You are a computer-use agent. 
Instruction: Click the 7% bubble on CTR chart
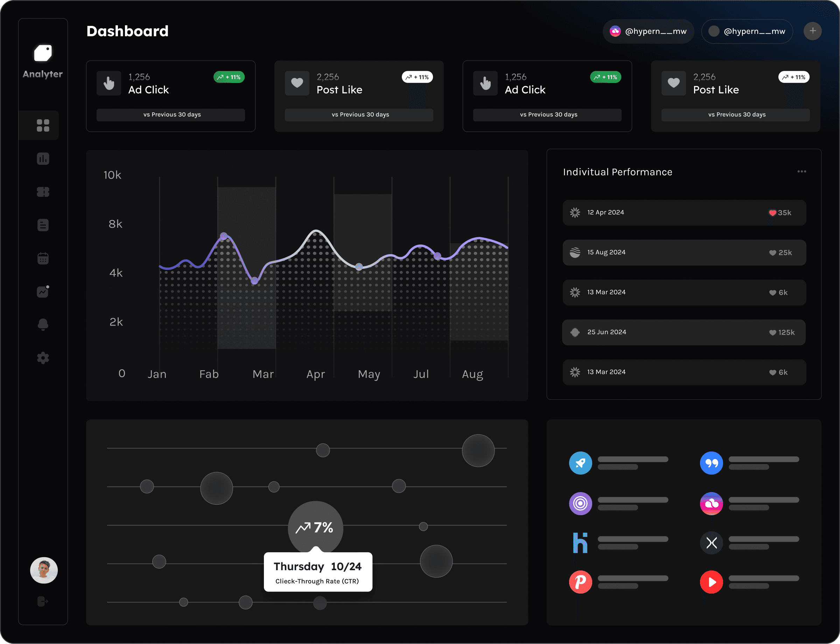click(315, 527)
